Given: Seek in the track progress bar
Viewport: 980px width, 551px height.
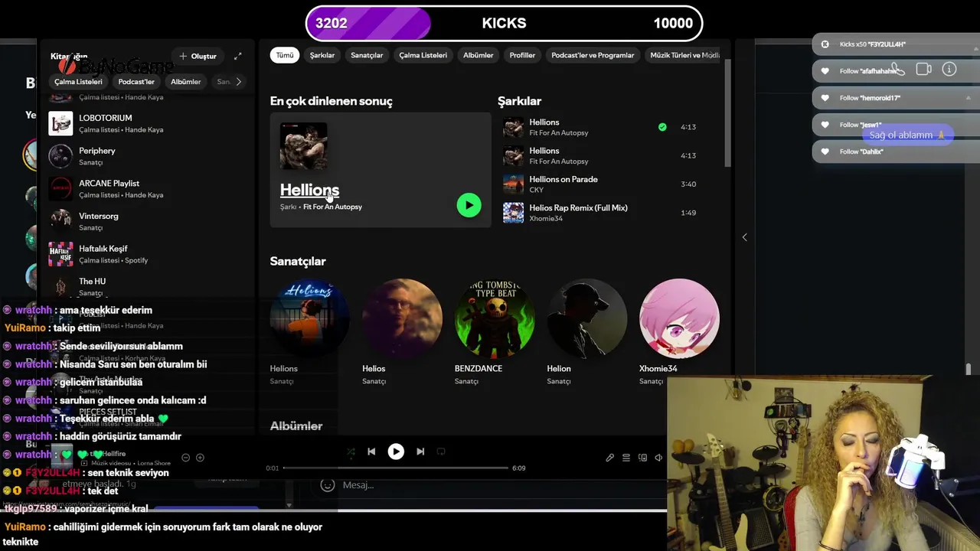Looking at the screenshot, I should 396,468.
